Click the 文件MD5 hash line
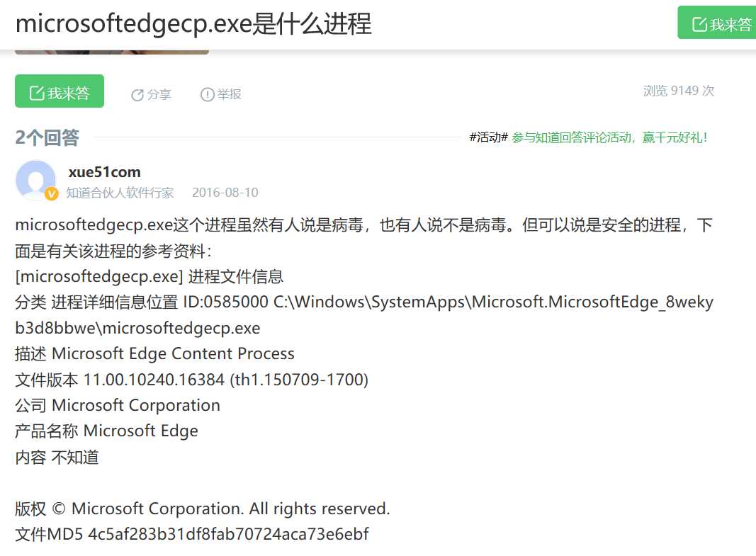The image size is (756, 556). coord(192,534)
